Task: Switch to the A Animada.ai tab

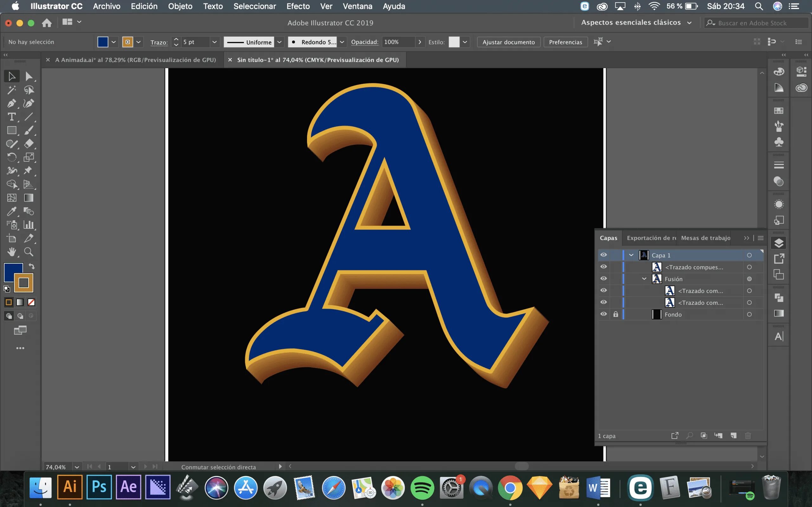Action: [x=135, y=60]
